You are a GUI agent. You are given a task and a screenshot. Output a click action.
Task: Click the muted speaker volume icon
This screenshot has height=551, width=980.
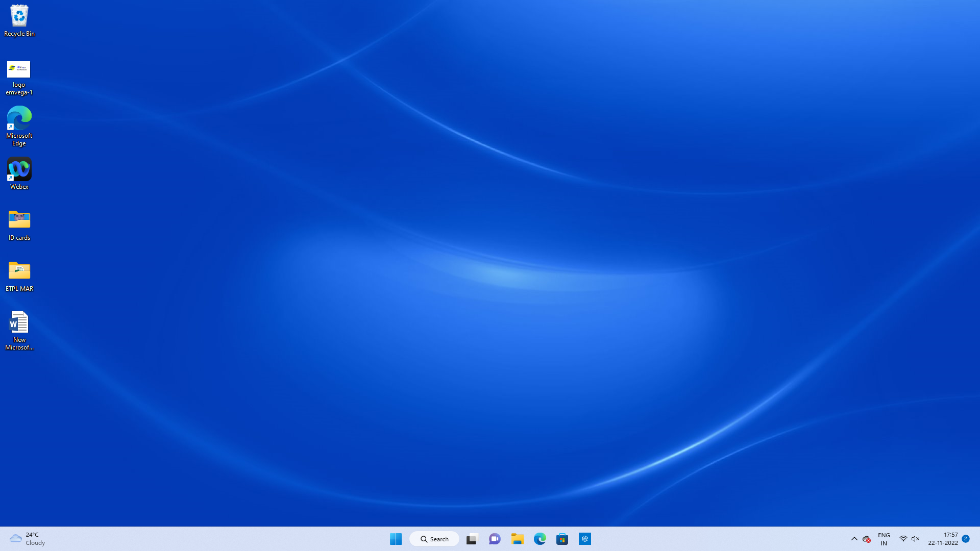point(916,539)
